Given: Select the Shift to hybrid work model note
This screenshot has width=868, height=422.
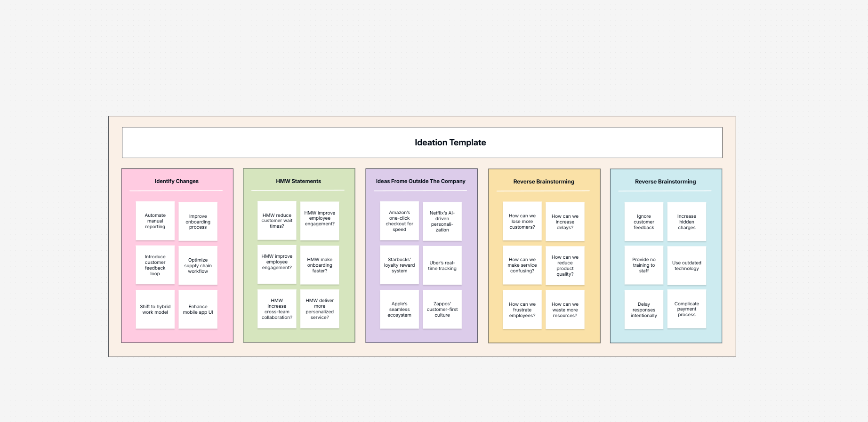Looking at the screenshot, I should 155,309.
